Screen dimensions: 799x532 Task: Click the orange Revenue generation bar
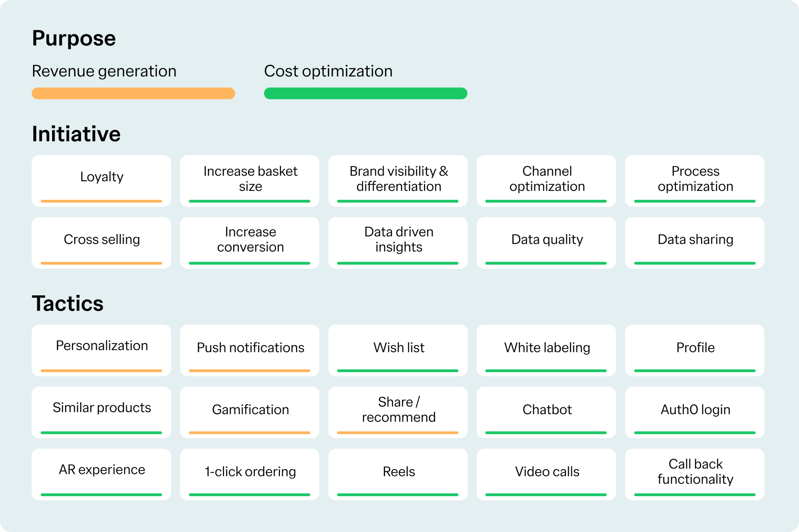(x=133, y=93)
